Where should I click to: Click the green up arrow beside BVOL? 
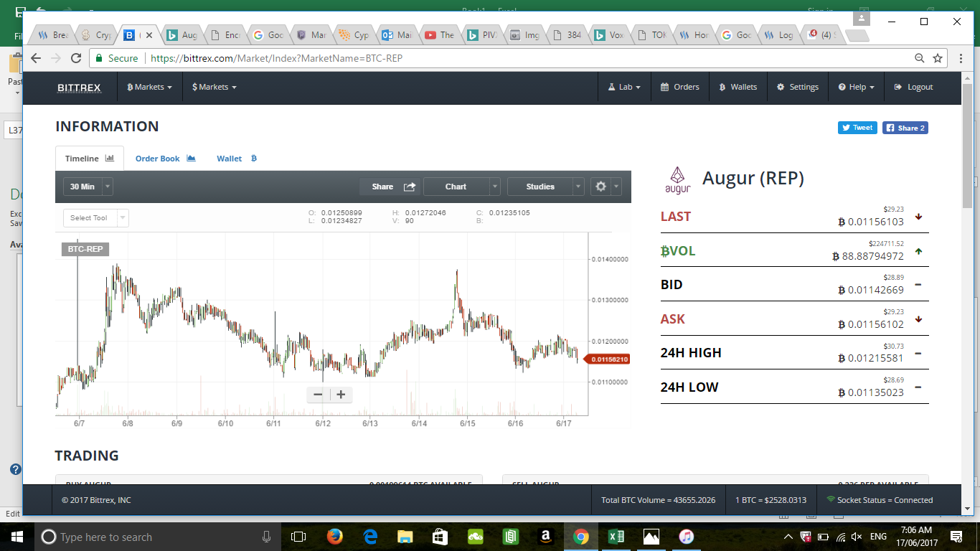tap(918, 252)
